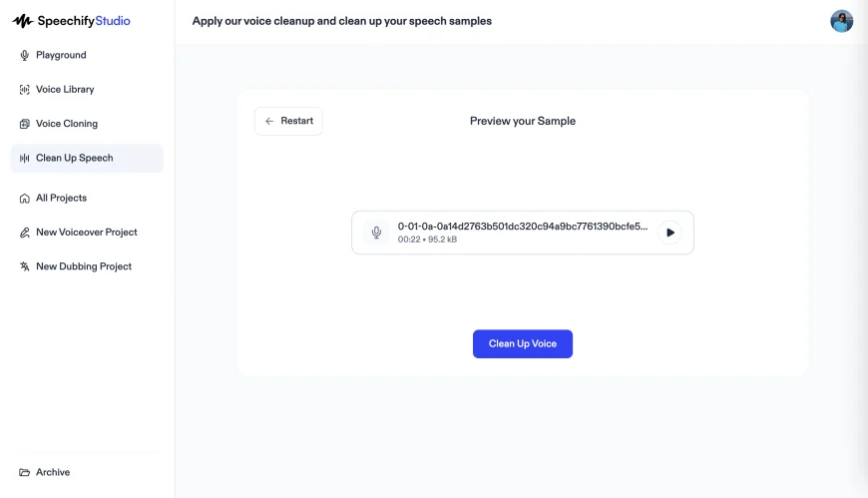Select Voice Cloning in the sidebar
868x498 pixels.
coord(67,124)
